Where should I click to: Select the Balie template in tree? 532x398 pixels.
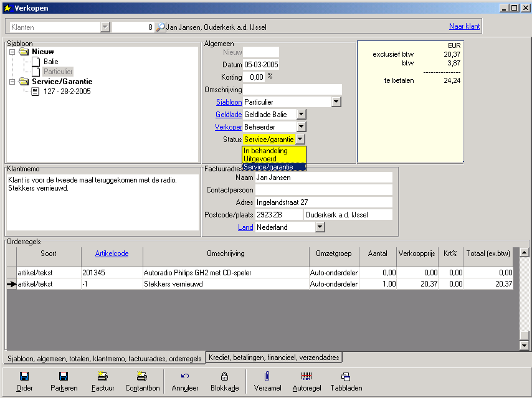[x=51, y=62]
